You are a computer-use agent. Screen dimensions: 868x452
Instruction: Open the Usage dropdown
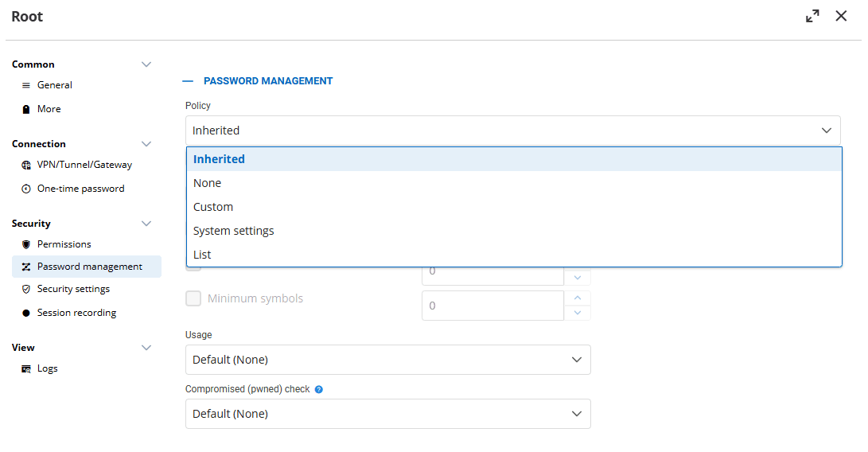tap(387, 360)
